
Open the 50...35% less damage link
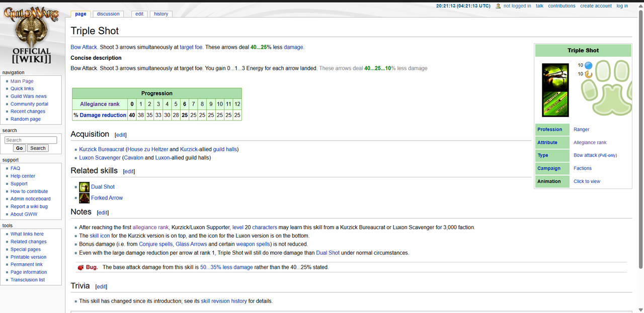226,267
